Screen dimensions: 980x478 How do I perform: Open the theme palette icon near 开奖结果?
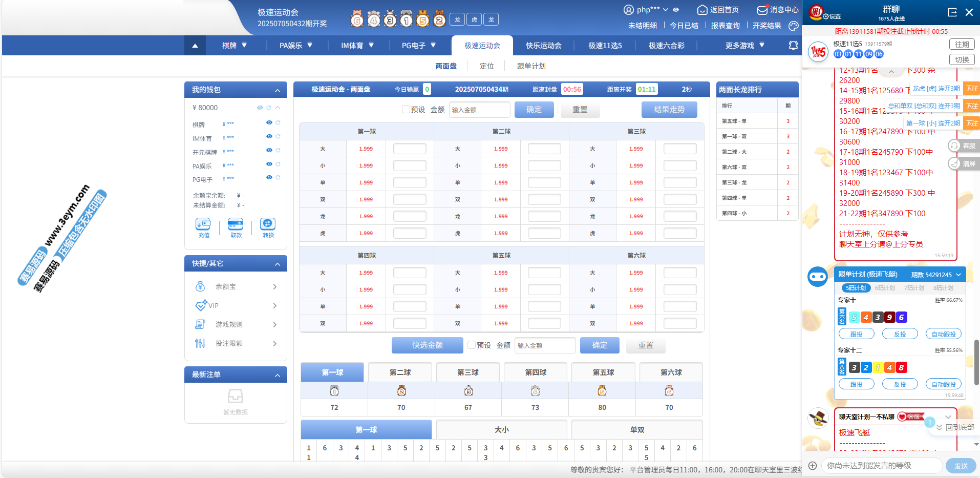pos(793,26)
